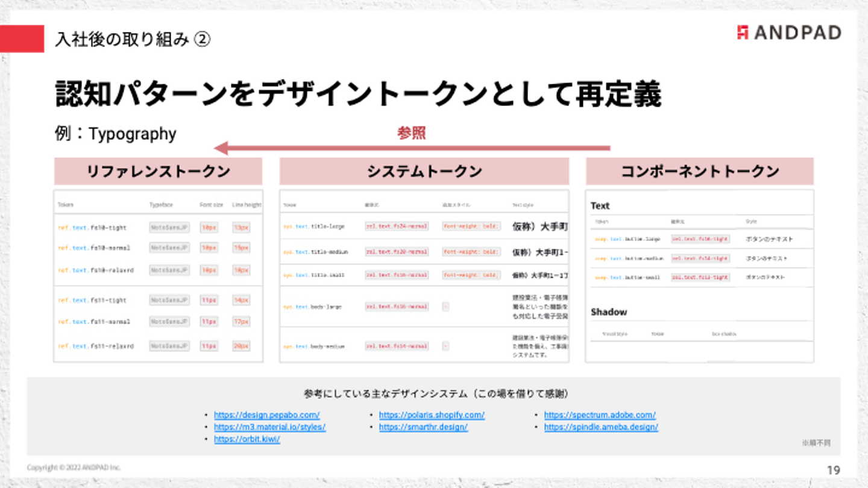Open the smarthr.design link
Screen dimensions: 868x488
coord(423,427)
